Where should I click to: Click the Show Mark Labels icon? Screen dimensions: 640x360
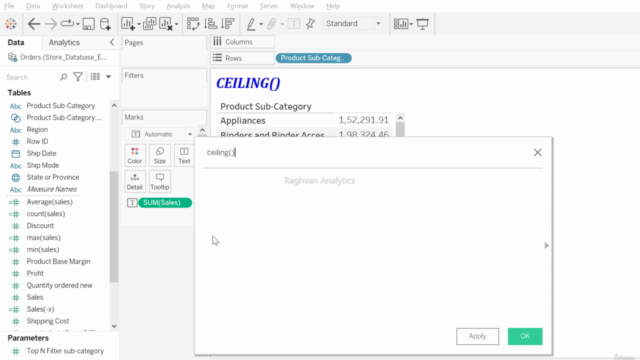(x=293, y=24)
